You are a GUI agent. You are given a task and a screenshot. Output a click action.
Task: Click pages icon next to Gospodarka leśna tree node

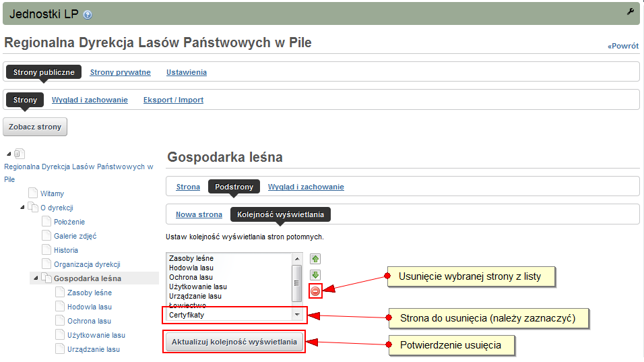46,278
